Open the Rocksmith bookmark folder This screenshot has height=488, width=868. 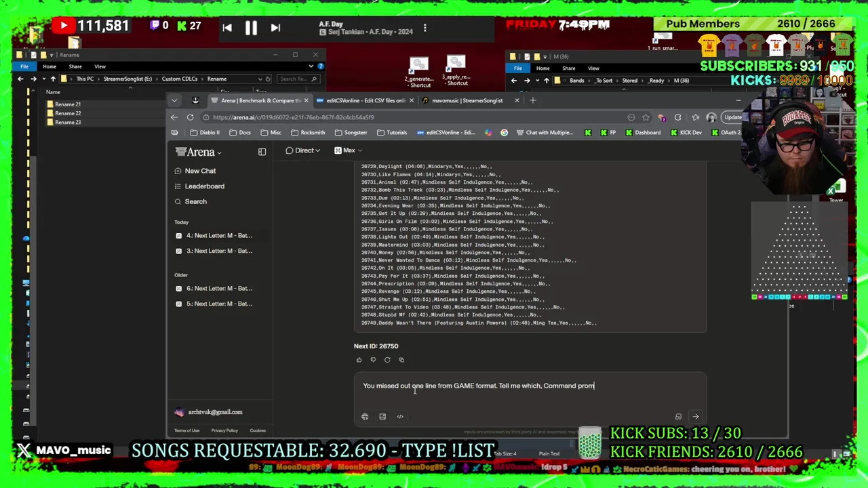308,133
